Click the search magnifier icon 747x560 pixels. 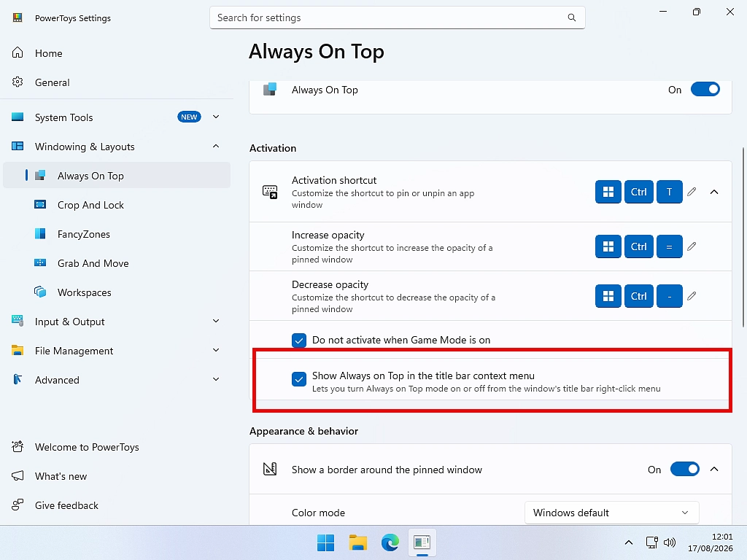tap(572, 17)
